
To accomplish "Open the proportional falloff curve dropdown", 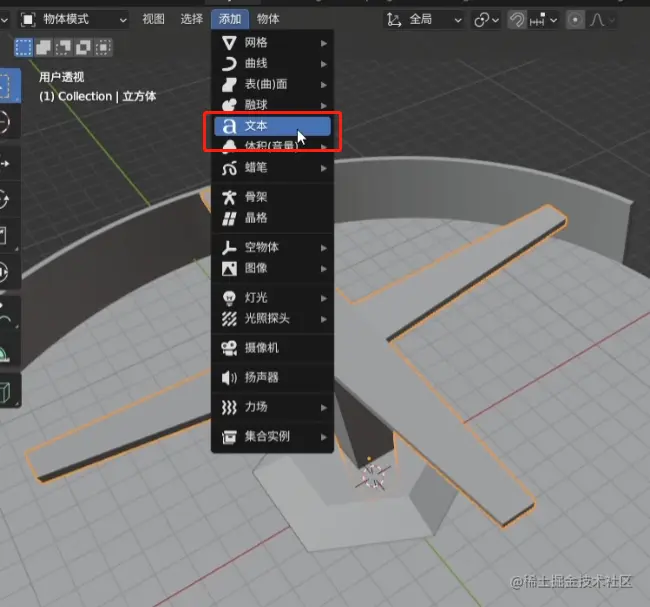I will click(602, 19).
